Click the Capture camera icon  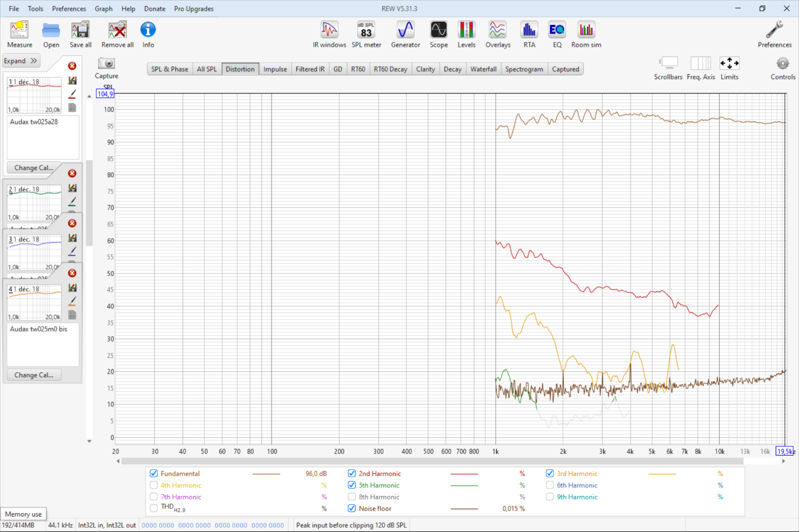[106, 64]
